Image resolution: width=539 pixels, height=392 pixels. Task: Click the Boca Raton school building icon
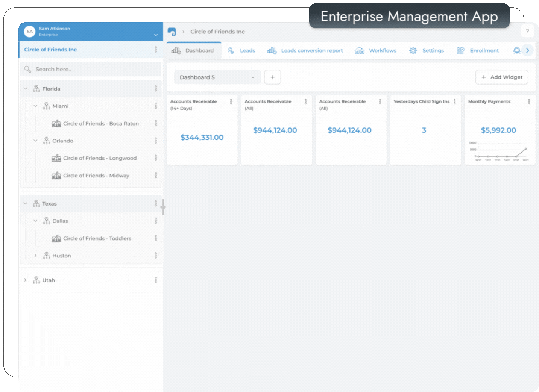coord(56,123)
